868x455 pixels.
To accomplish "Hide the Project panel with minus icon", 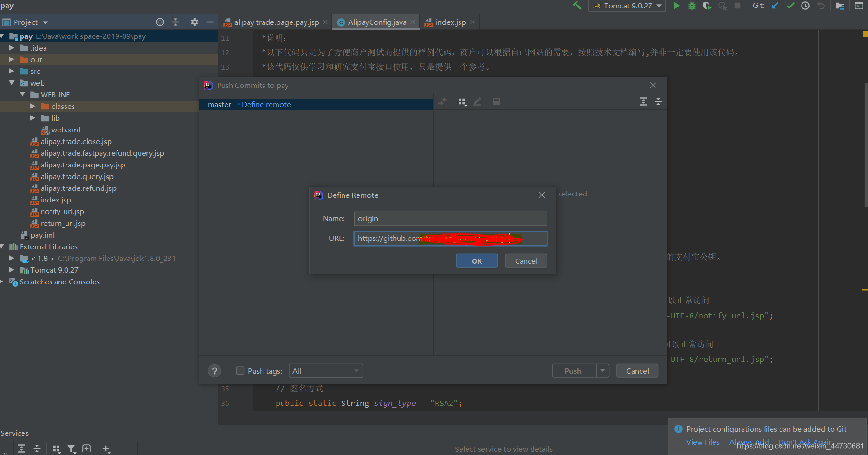I will click(210, 22).
